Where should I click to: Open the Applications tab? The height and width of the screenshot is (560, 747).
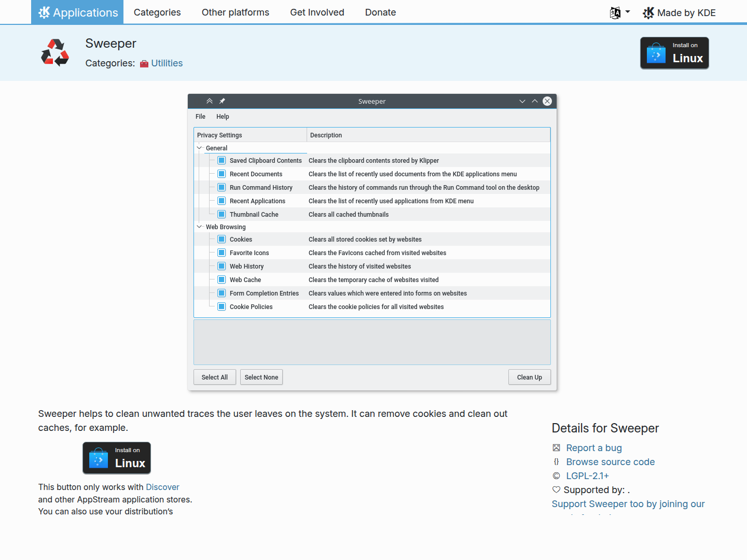(x=77, y=12)
